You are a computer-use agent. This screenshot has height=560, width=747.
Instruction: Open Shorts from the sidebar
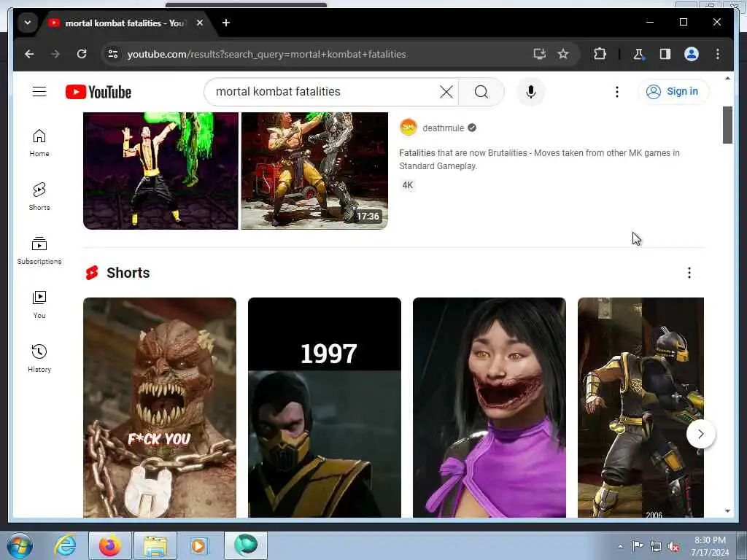[x=39, y=197]
